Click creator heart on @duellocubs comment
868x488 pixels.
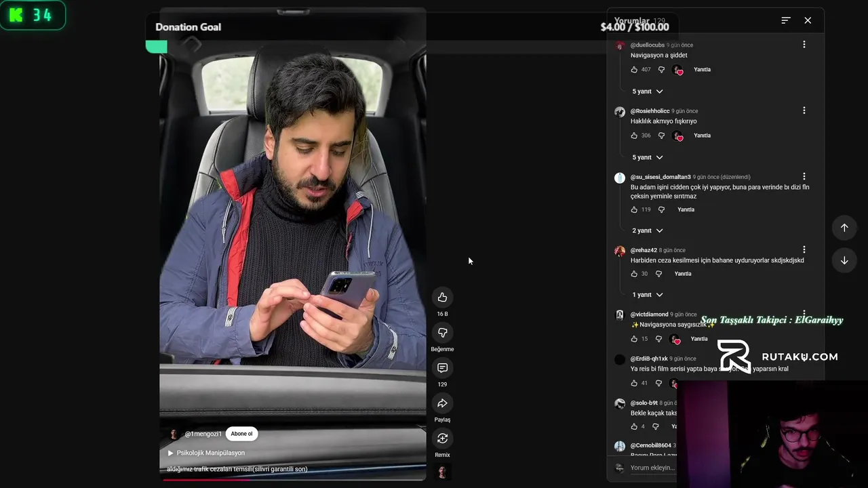click(677, 70)
